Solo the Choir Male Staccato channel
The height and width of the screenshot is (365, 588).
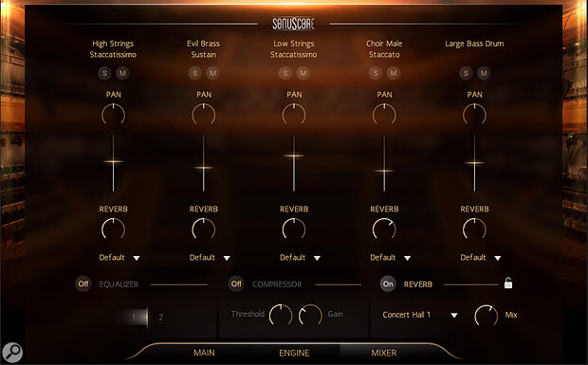click(376, 73)
